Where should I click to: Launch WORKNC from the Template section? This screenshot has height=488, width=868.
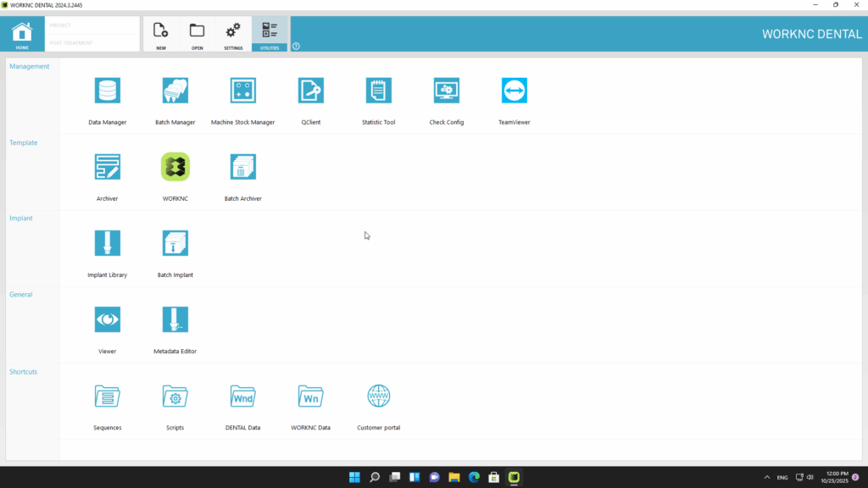[175, 168]
